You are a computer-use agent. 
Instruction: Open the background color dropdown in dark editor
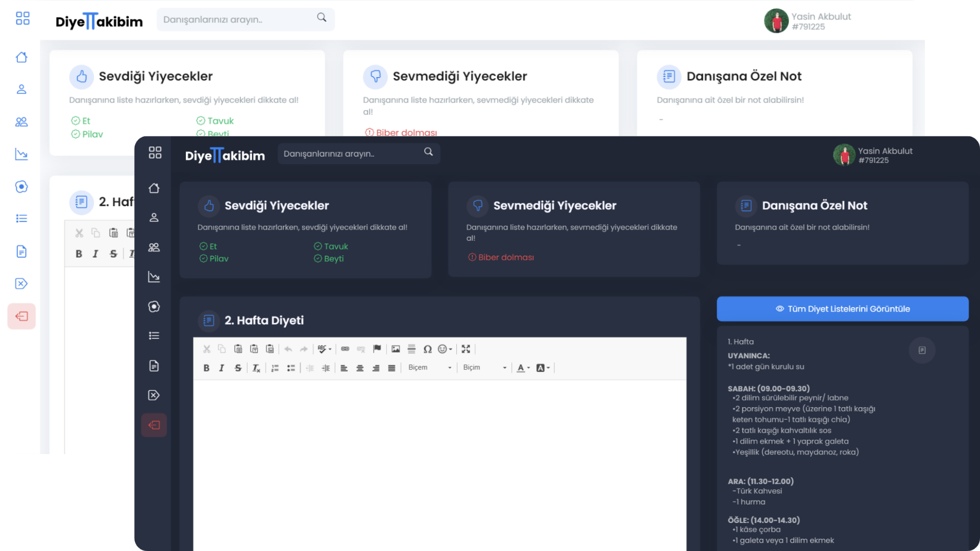pyautogui.click(x=543, y=368)
